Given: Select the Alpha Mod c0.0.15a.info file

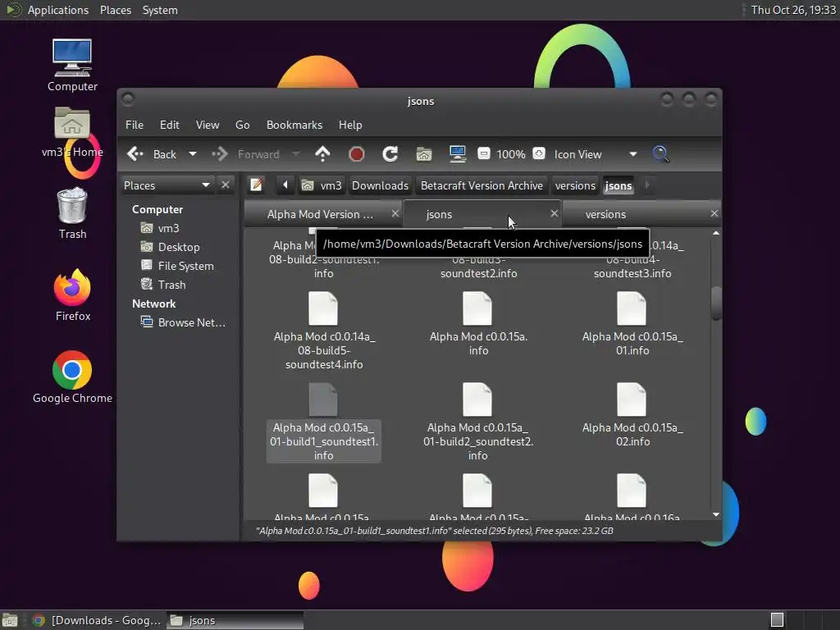Looking at the screenshot, I should [x=478, y=323].
